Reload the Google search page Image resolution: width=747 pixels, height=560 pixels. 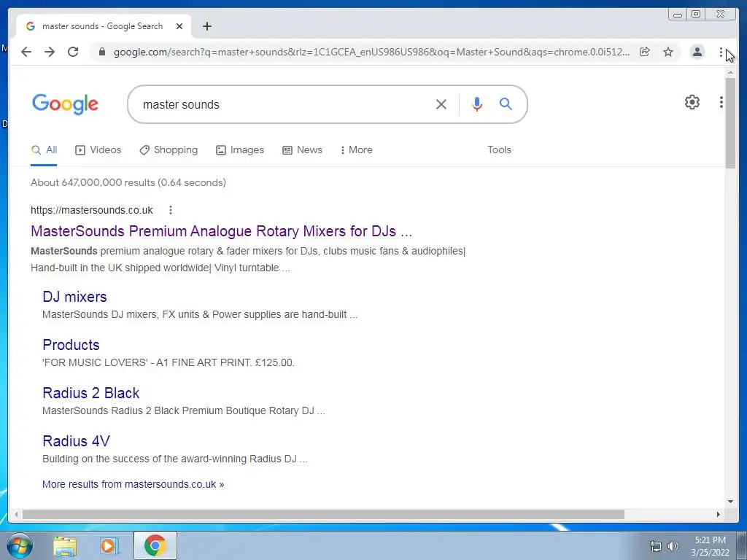[73, 52]
